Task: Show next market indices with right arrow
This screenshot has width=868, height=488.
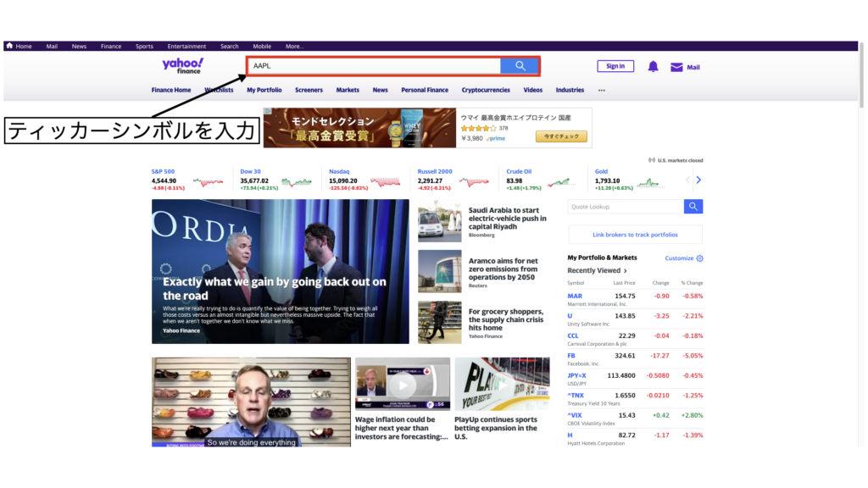Action: (x=698, y=180)
